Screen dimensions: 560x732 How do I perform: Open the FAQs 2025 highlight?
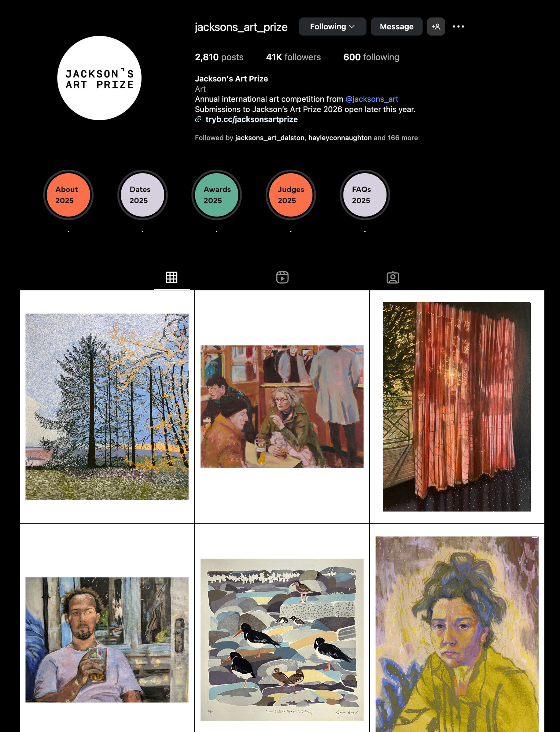click(x=365, y=195)
